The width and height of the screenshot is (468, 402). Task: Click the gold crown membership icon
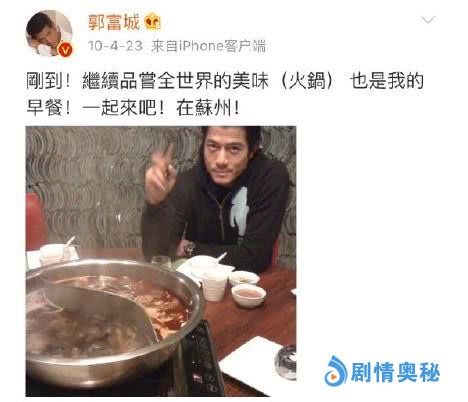coord(153,22)
